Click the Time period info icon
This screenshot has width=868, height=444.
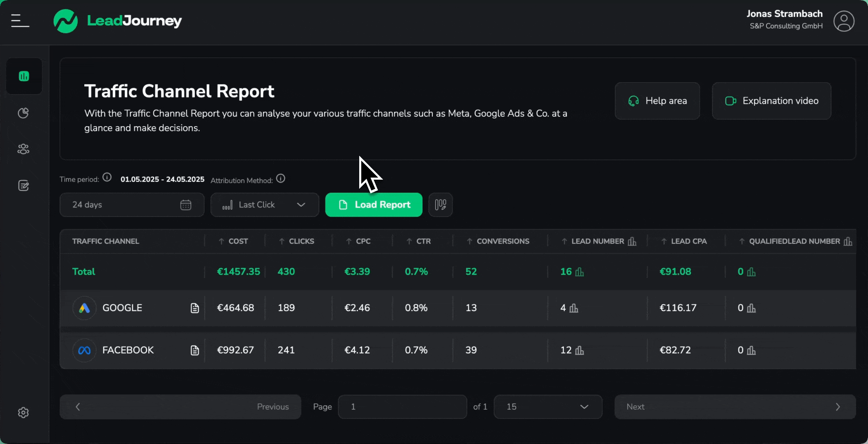[x=107, y=177]
